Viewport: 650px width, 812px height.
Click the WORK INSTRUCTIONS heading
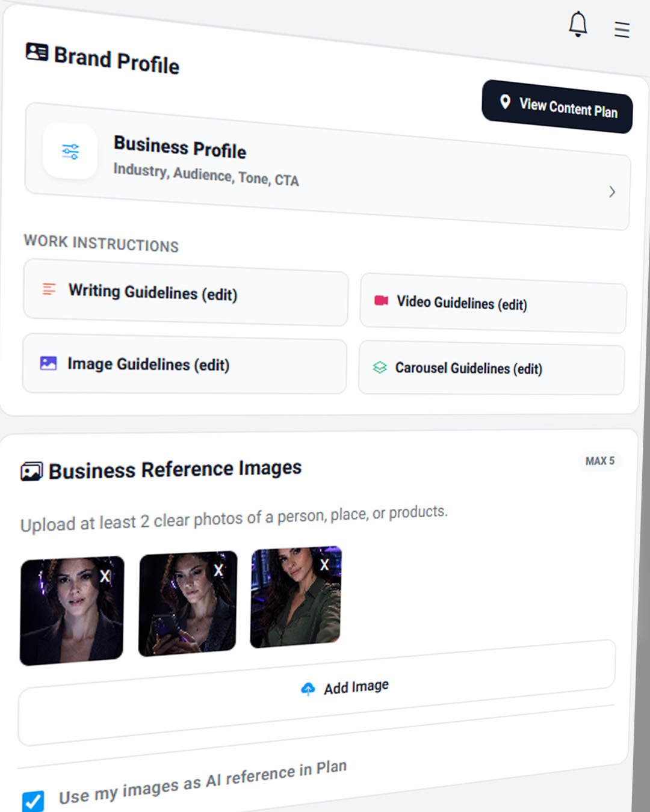pos(101,243)
